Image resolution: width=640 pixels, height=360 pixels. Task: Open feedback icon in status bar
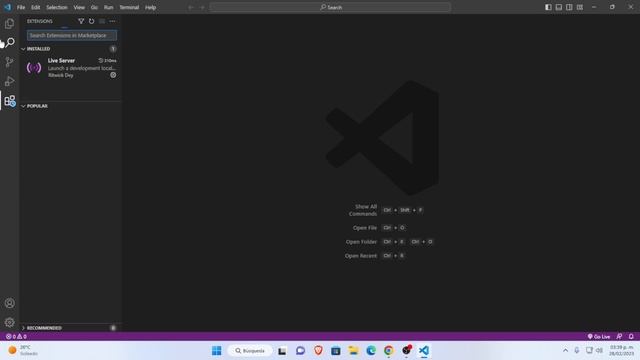coord(619,337)
